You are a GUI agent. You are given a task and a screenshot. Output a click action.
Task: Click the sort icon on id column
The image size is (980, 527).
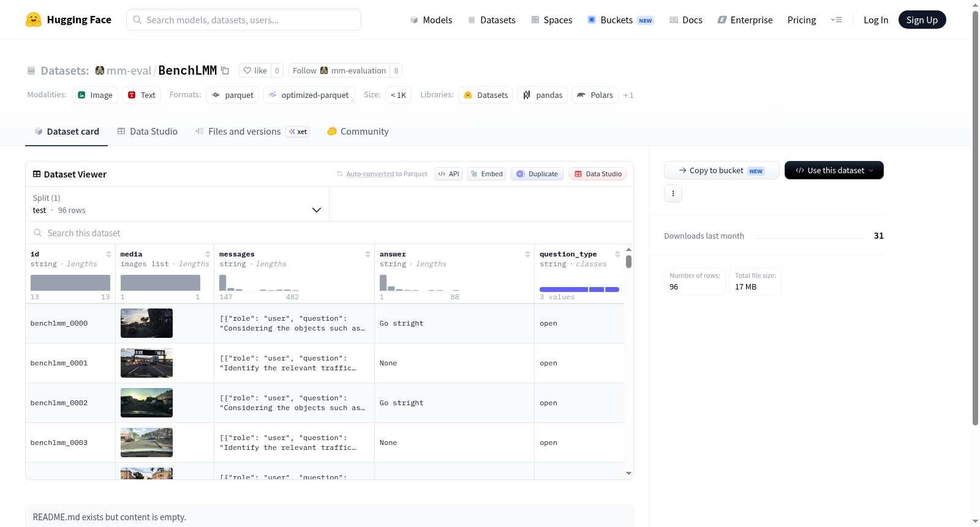click(x=108, y=254)
